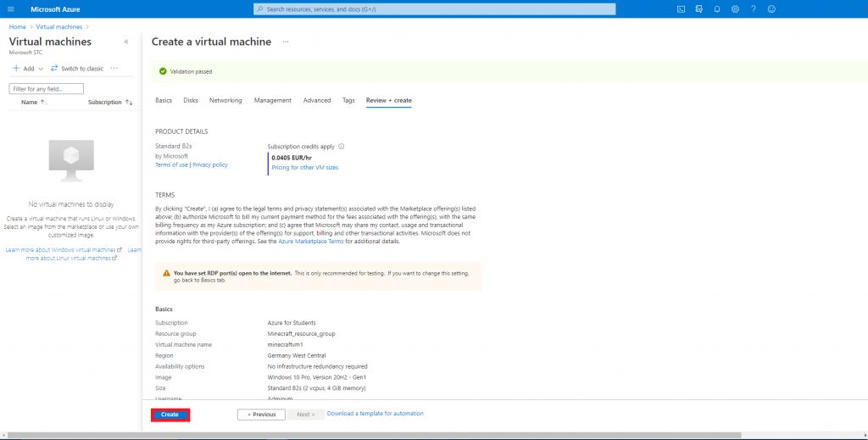Sort by Name column arrow
The width and height of the screenshot is (868, 440).
point(44,103)
